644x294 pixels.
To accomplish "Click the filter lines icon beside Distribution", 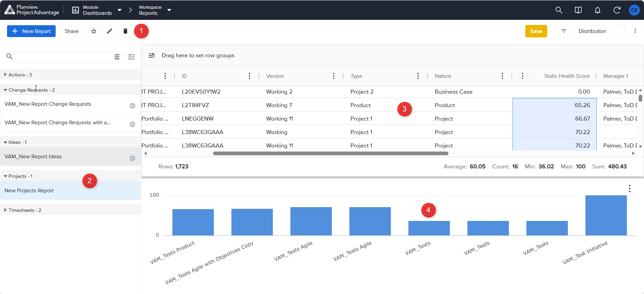I will [x=563, y=31].
